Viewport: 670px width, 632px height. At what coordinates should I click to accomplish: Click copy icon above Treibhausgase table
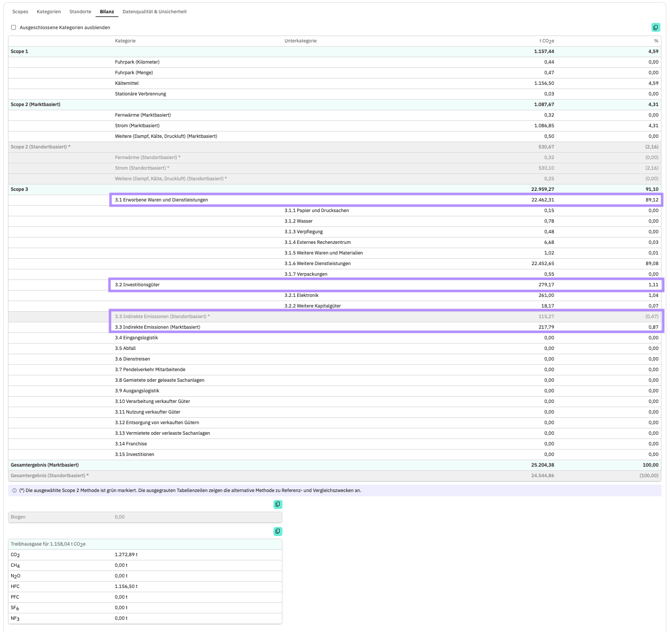click(x=278, y=531)
